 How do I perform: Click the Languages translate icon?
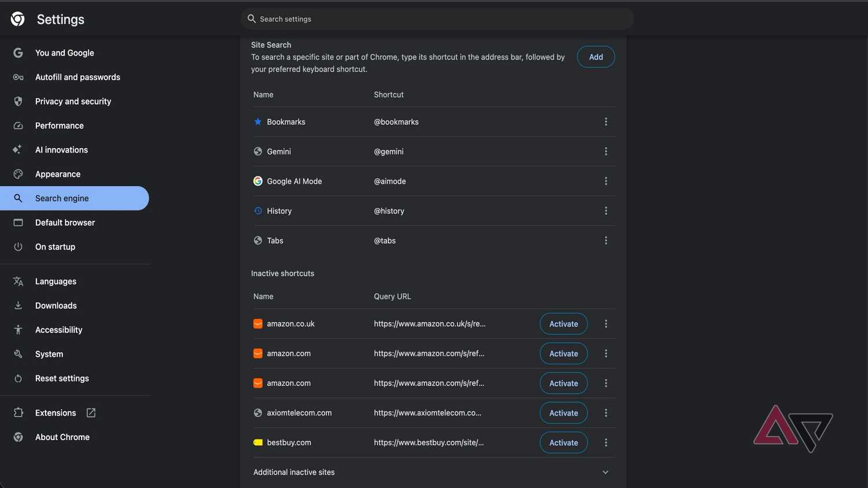coord(18,282)
